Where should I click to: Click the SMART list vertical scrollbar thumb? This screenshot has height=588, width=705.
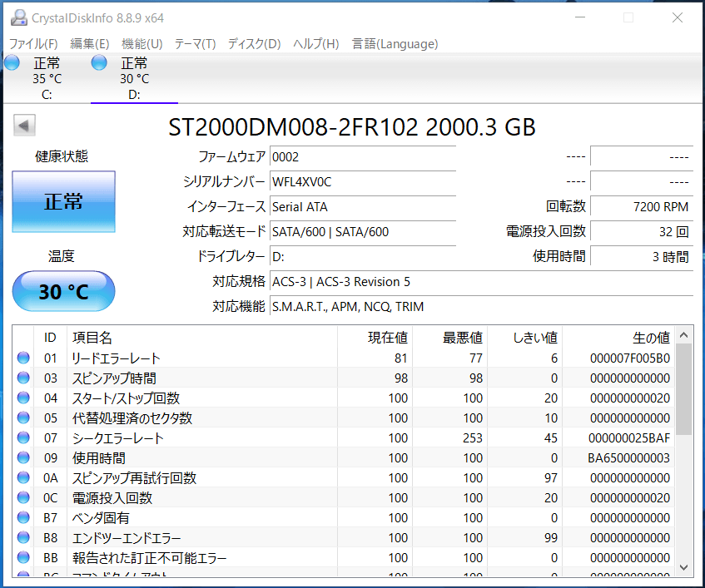pyautogui.click(x=684, y=389)
